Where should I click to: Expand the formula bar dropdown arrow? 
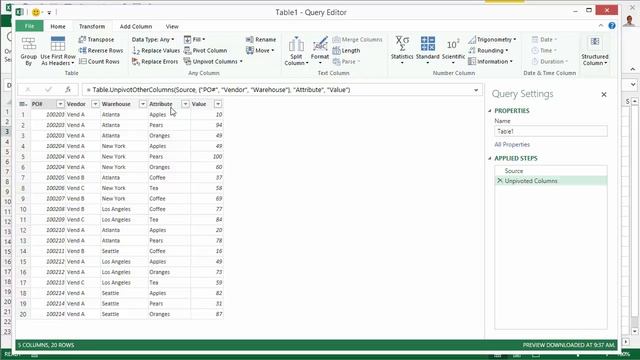476,90
